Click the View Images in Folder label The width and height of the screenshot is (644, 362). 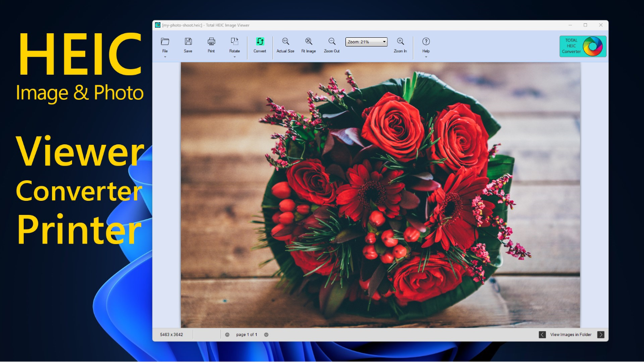(571, 335)
